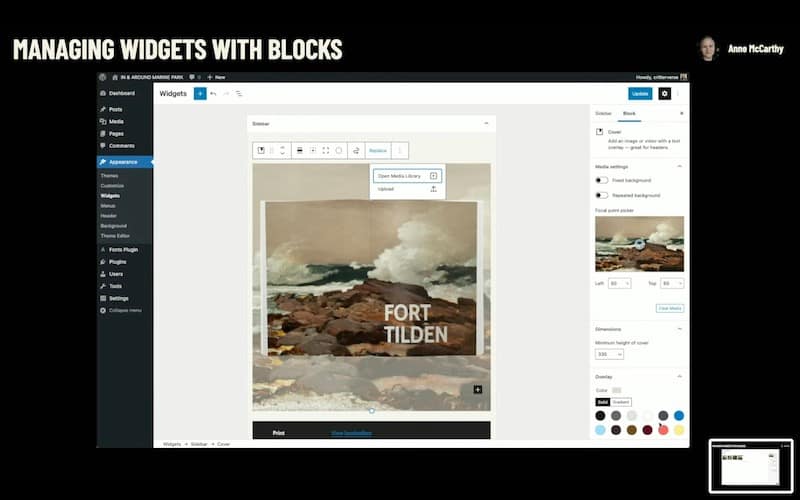Toggle the Fixed background switch
Image resolution: width=800 pixels, height=500 pixels.
point(602,180)
